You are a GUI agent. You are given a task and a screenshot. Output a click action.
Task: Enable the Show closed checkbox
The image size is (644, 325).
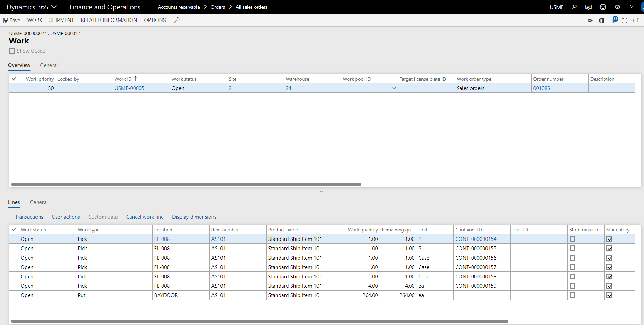[x=13, y=51]
